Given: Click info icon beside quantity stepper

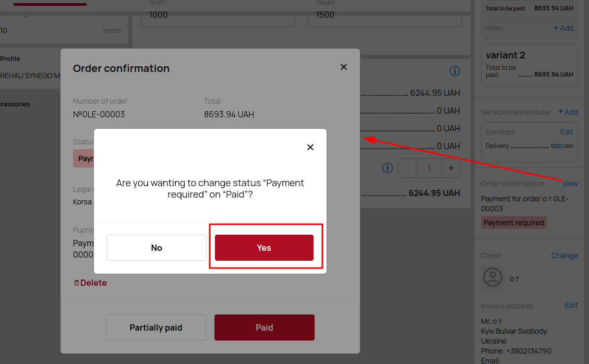Looking at the screenshot, I should 387,168.
